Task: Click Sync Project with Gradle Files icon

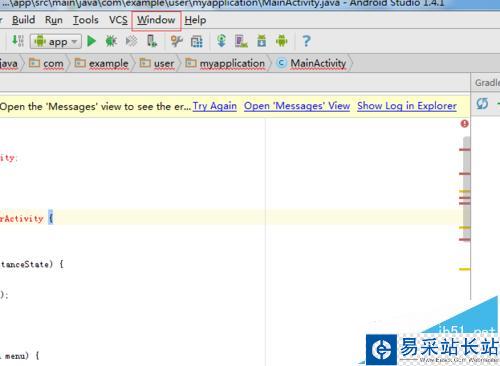Action: tap(221, 41)
